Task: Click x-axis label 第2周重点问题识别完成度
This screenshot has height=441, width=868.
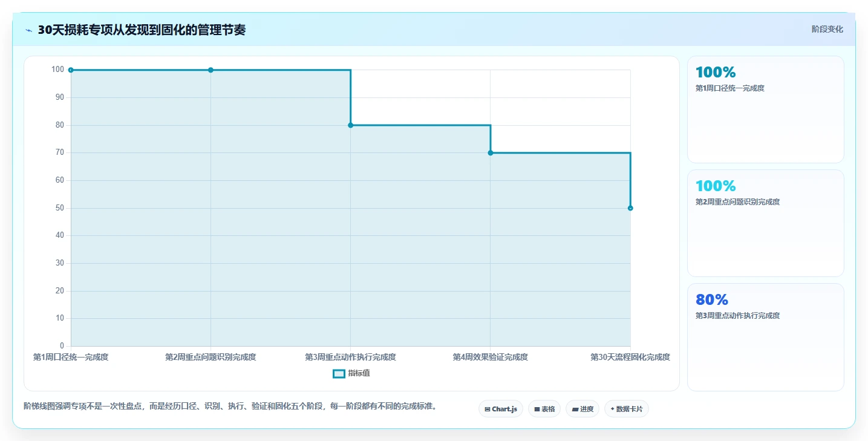Action: click(210, 358)
